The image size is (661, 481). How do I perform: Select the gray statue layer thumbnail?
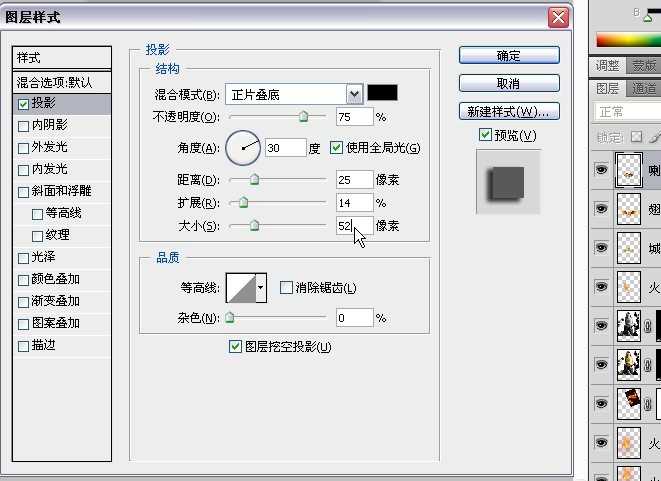tap(629, 326)
